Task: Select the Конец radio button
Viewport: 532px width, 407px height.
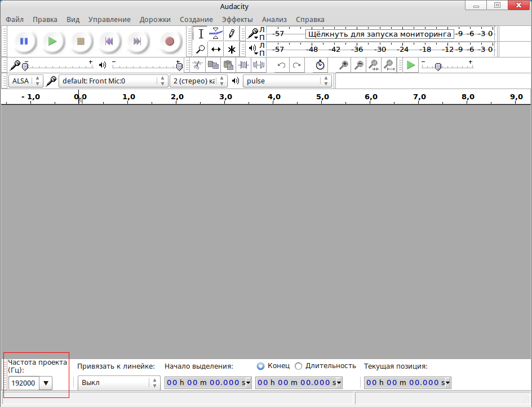Action: point(260,366)
